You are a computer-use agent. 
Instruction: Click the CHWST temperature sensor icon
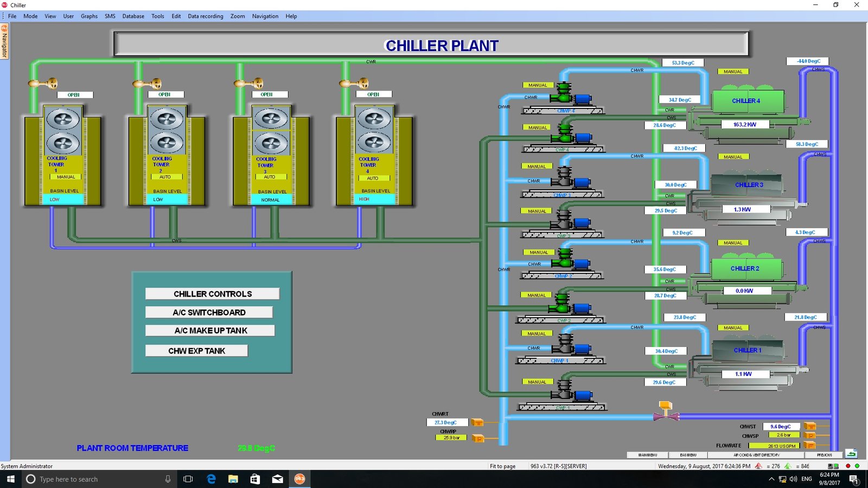810,426
